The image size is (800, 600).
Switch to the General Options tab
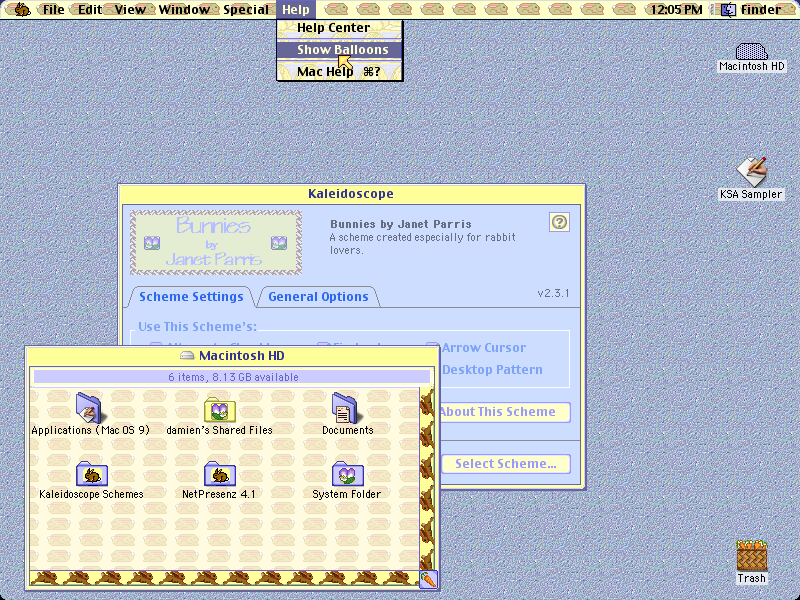click(x=318, y=296)
